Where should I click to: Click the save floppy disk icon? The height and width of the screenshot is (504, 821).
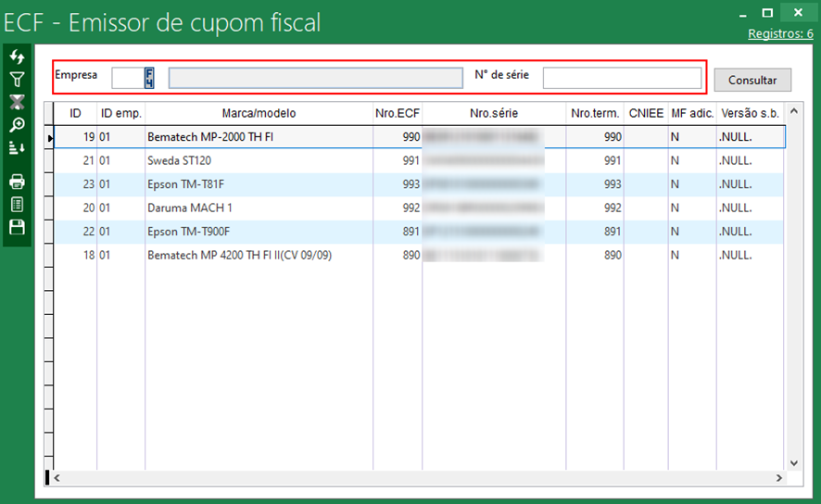click(17, 227)
